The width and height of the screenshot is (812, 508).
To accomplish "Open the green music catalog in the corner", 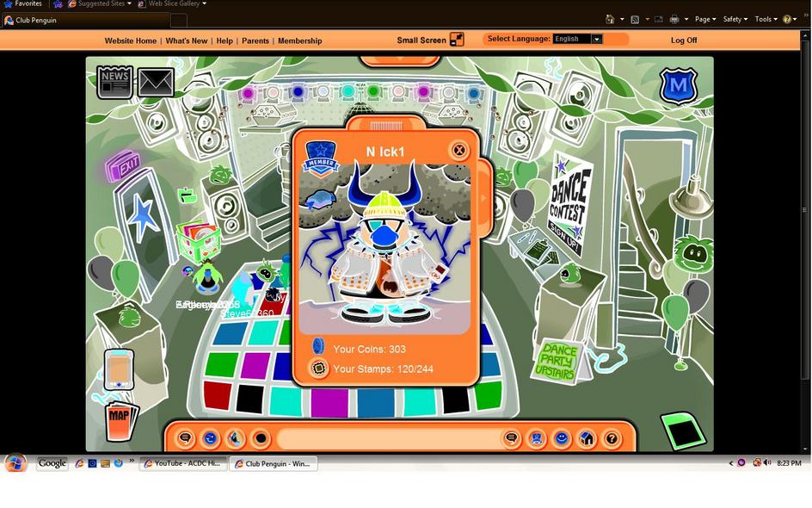I will pos(684,430).
